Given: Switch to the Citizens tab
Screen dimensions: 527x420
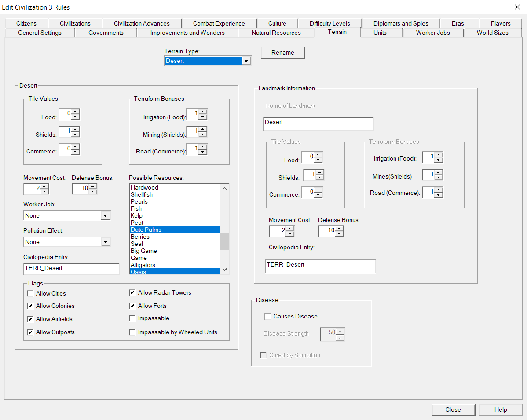Looking at the screenshot, I should point(26,23).
